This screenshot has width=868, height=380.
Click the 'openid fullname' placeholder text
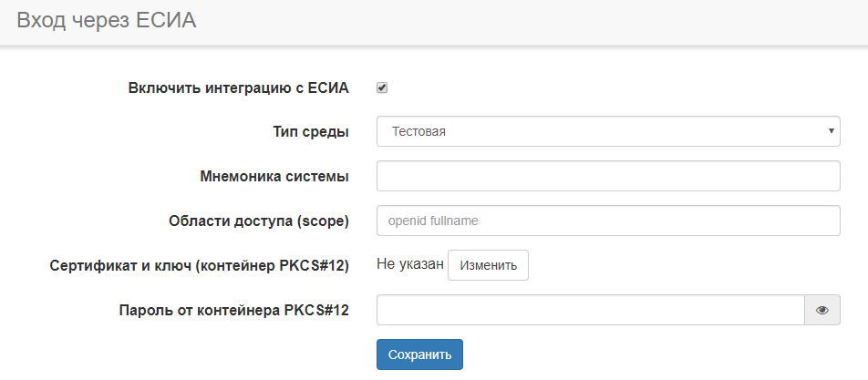(433, 221)
